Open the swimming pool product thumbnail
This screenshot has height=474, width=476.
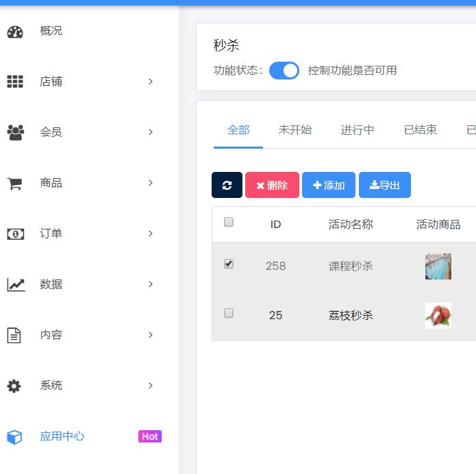[x=438, y=266]
